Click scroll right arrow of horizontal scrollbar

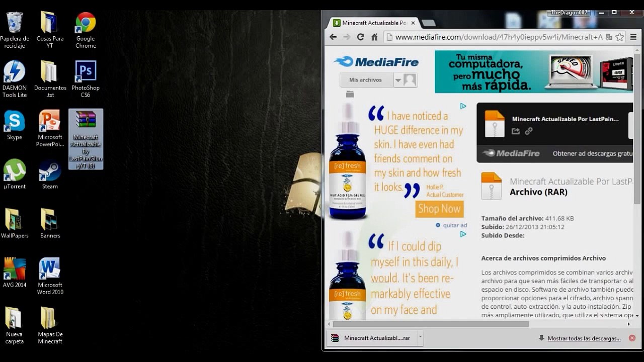[x=628, y=324]
